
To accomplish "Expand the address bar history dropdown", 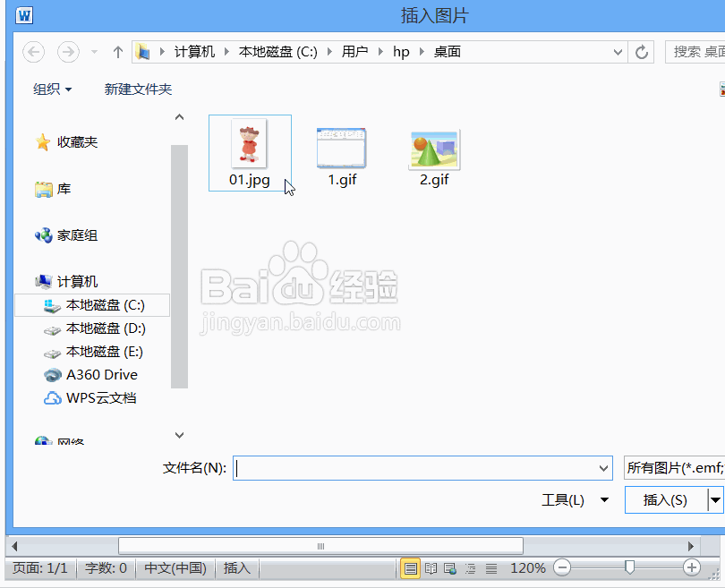I will (618, 52).
